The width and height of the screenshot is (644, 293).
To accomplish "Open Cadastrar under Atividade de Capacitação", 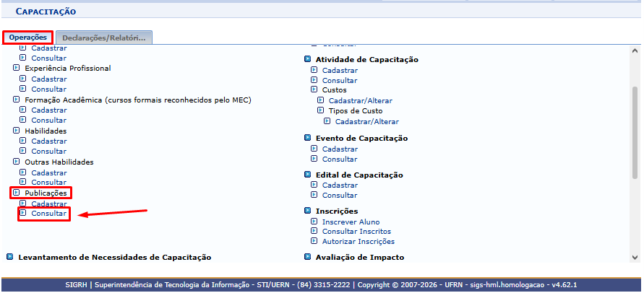I will [340, 70].
